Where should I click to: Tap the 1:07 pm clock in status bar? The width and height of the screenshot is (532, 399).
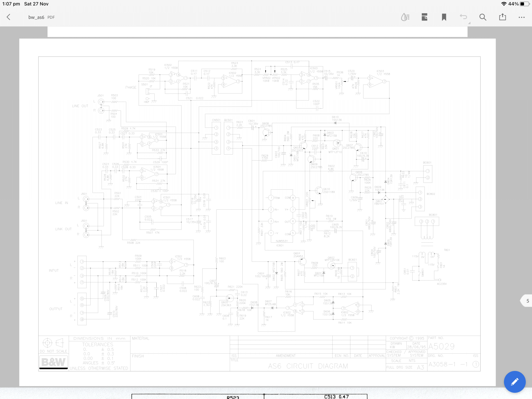pos(11,4)
